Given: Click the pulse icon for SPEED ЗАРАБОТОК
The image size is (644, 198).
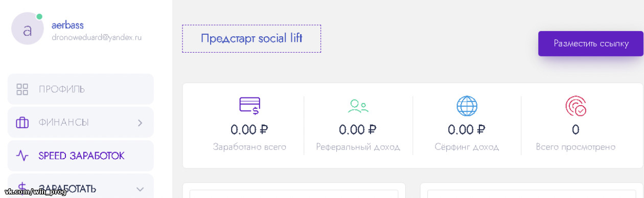Looking at the screenshot, I should pos(22,156).
